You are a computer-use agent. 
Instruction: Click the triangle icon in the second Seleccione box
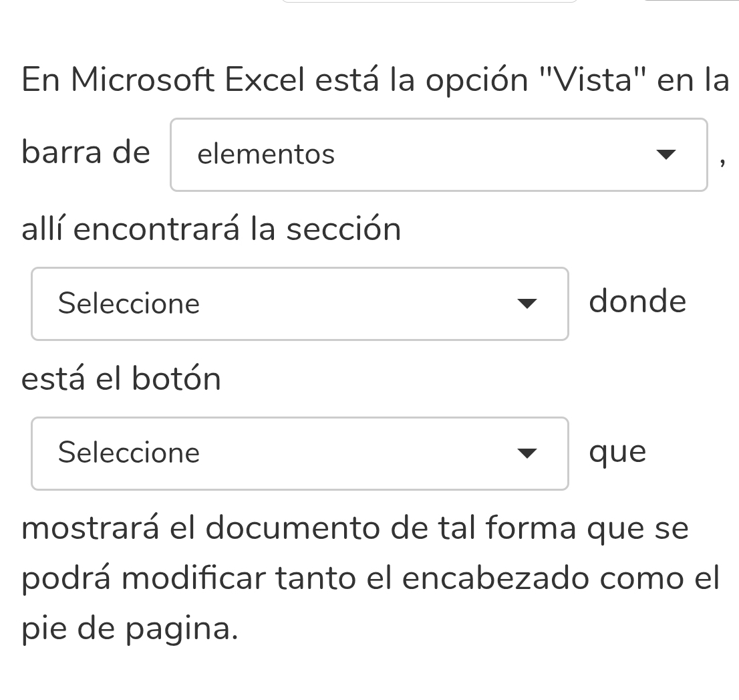pyautogui.click(x=527, y=453)
